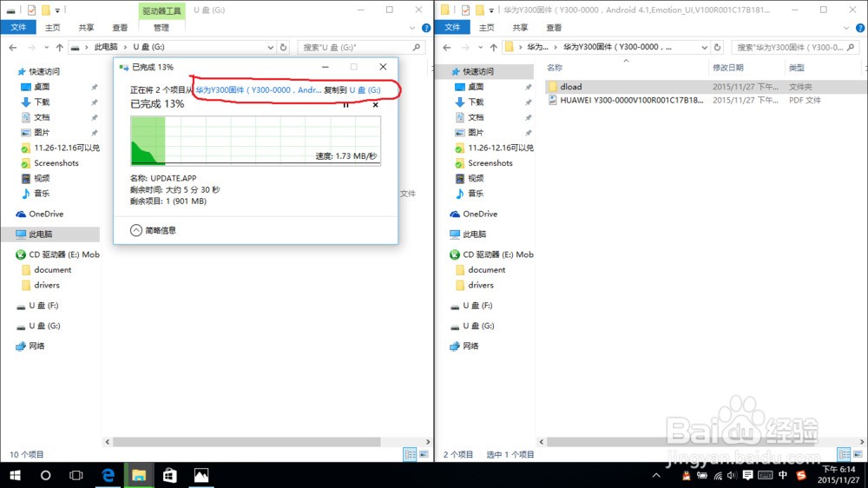Viewport: 868px width, 488px height.
Task: Refresh the left U盘 (G:) window
Action: click(284, 48)
